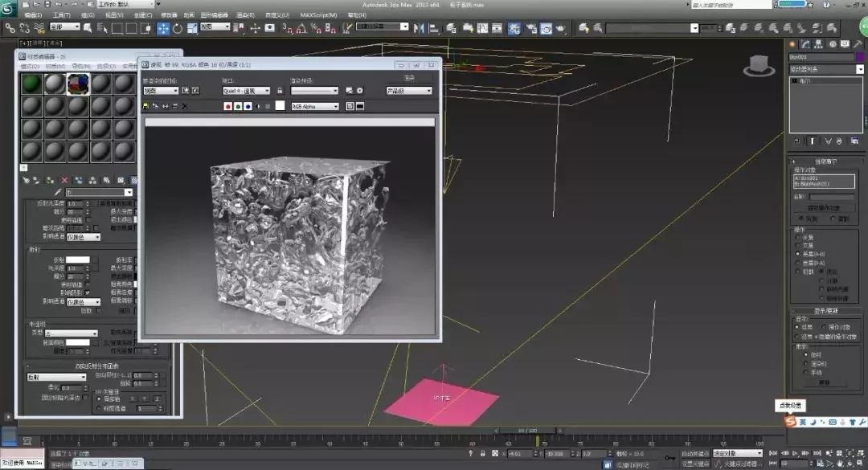Click the Unlink Selection tool

click(24, 27)
